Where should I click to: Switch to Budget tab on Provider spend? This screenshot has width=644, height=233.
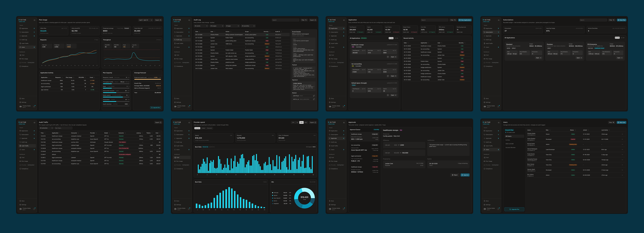point(203,128)
